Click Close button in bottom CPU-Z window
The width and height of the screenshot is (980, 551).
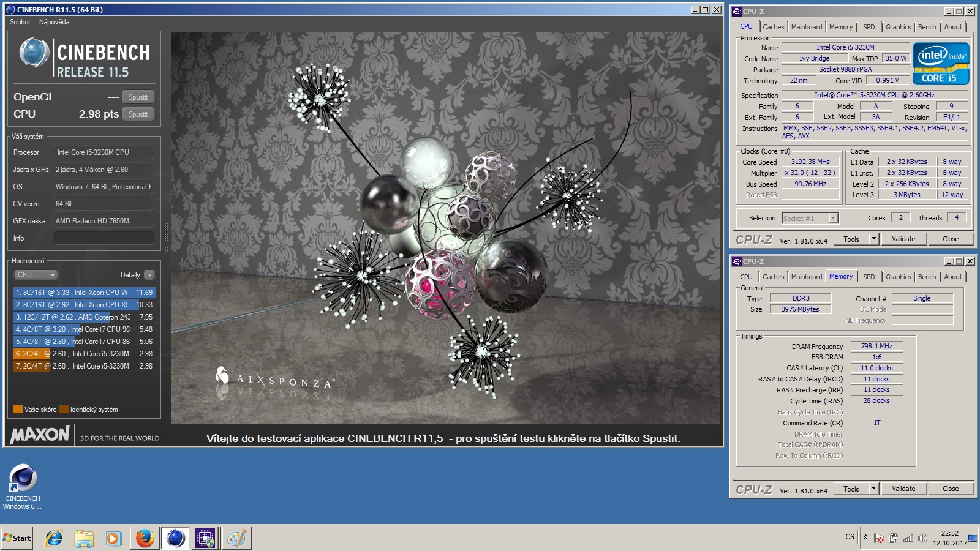(x=951, y=489)
